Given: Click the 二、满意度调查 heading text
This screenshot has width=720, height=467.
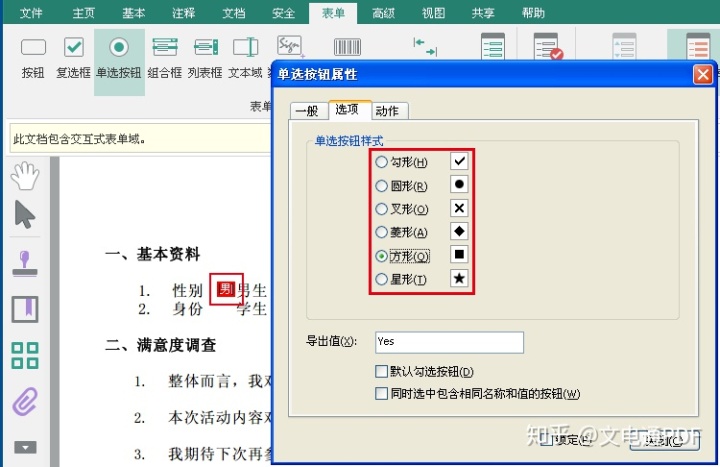Looking at the screenshot, I should point(161,345).
